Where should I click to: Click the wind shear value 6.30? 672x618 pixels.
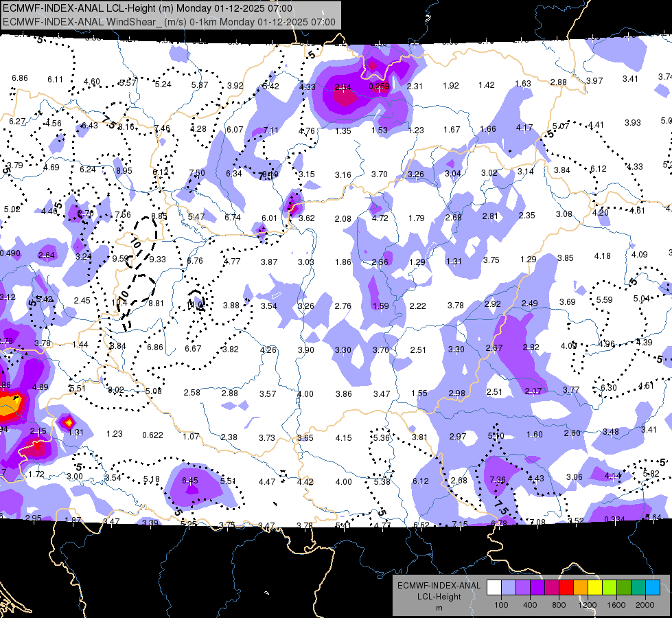(609, 388)
